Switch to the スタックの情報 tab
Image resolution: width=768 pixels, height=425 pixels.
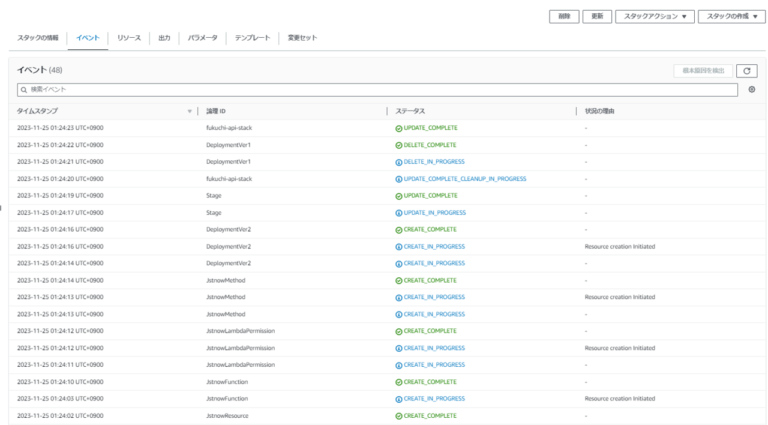38,38
